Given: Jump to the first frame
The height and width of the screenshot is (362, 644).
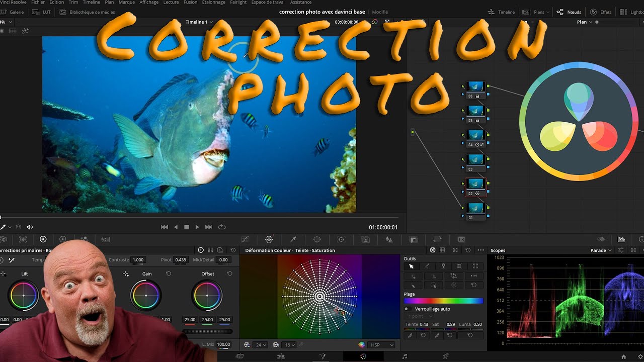Looking at the screenshot, I should 165,227.
